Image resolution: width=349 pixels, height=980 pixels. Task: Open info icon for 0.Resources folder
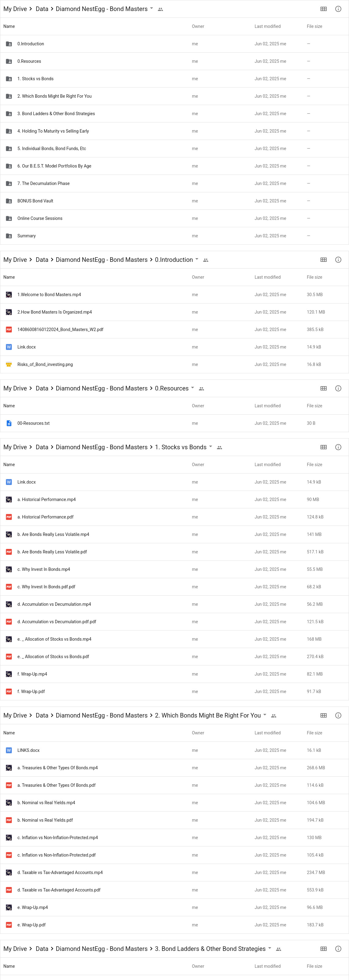click(338, 388)
